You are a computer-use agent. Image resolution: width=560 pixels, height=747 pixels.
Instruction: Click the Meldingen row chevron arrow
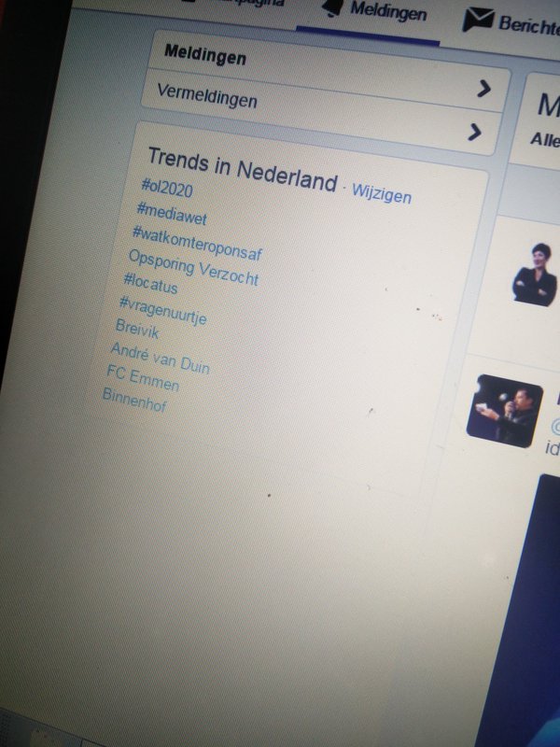[x=483, y=89]
